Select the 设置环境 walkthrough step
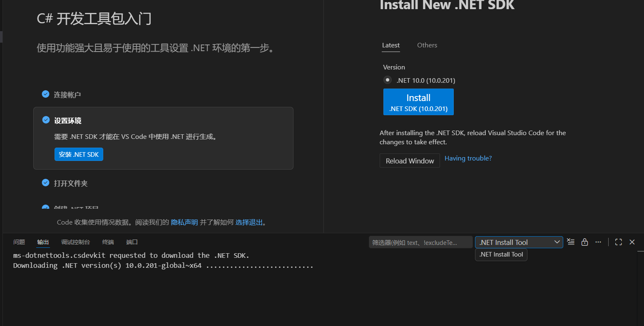Image resolution: width=644 pixels, height=326 pixels. (163, 138)
